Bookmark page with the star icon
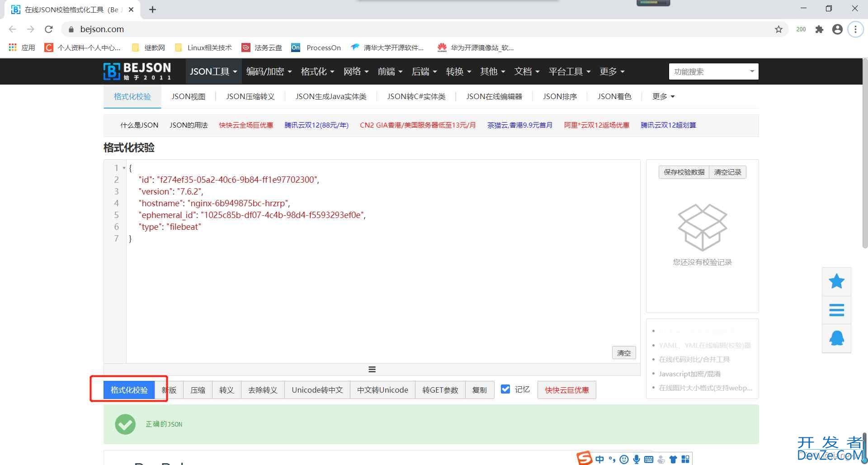 (778, 29)
